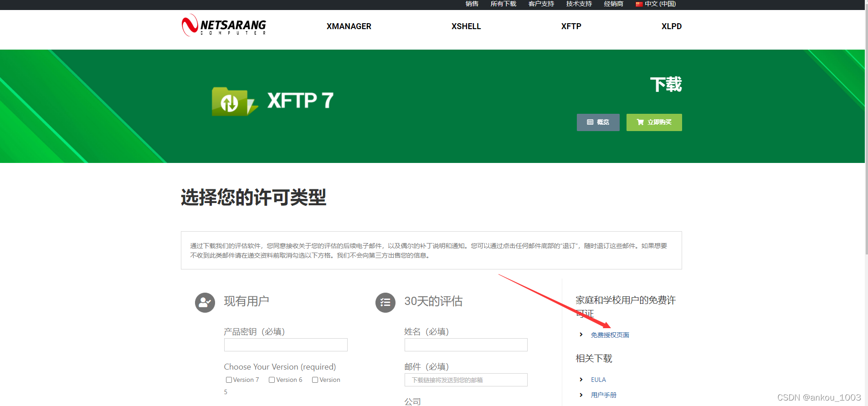Open the XSHELL menu
Viewport: 868px width, 406px height.
point(466,26)
